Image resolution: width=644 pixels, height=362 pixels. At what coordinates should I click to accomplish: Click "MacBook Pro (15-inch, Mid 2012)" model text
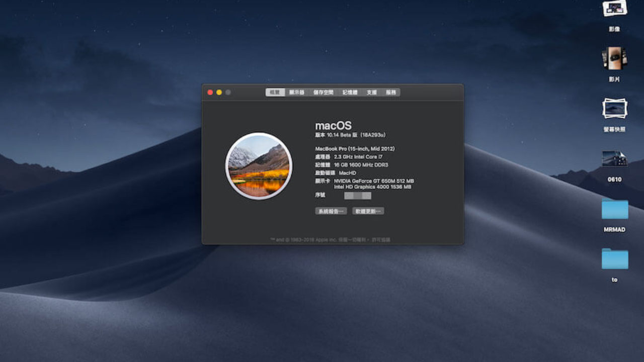355,149
